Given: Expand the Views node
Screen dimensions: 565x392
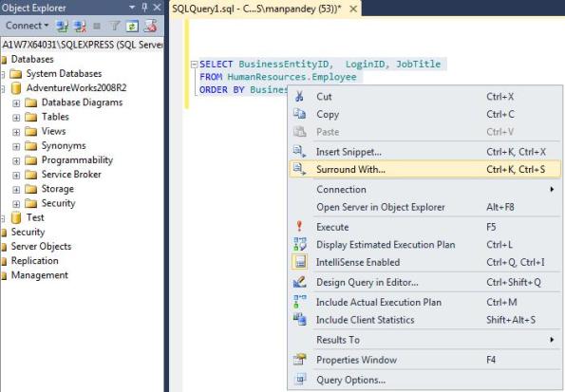Looking at the screenshot, I should (16, 132).
